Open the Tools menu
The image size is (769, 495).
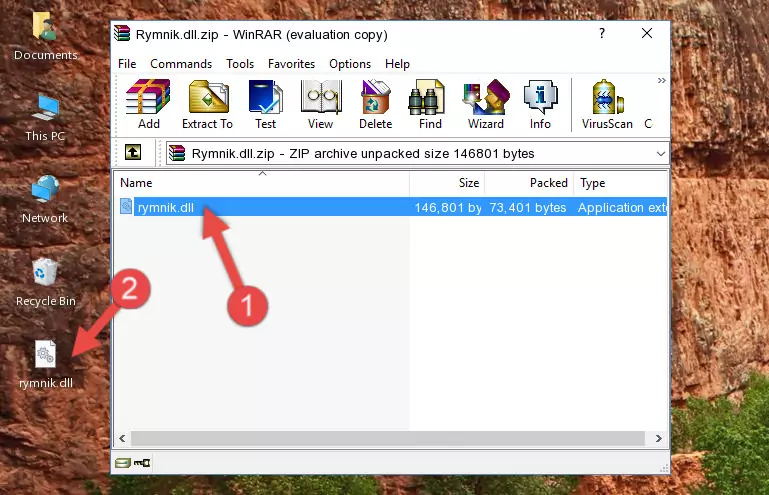[x=240, y=64]
